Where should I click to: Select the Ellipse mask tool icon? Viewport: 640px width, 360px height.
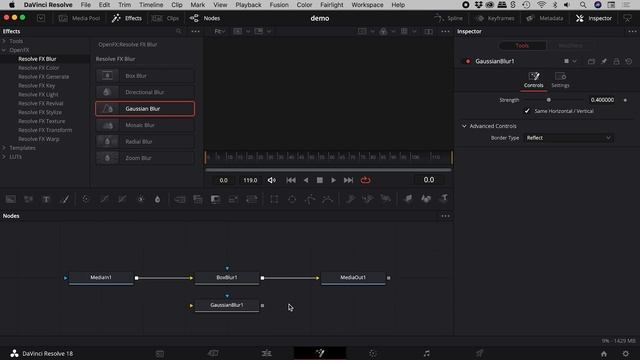click(292, 199)
